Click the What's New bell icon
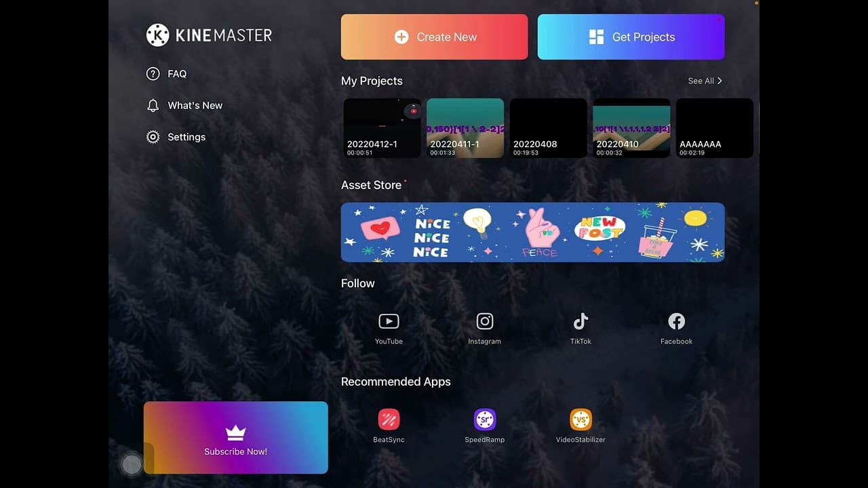Image resolution: width=868 pixels, height=488 pixels. [x=153, y=106]
